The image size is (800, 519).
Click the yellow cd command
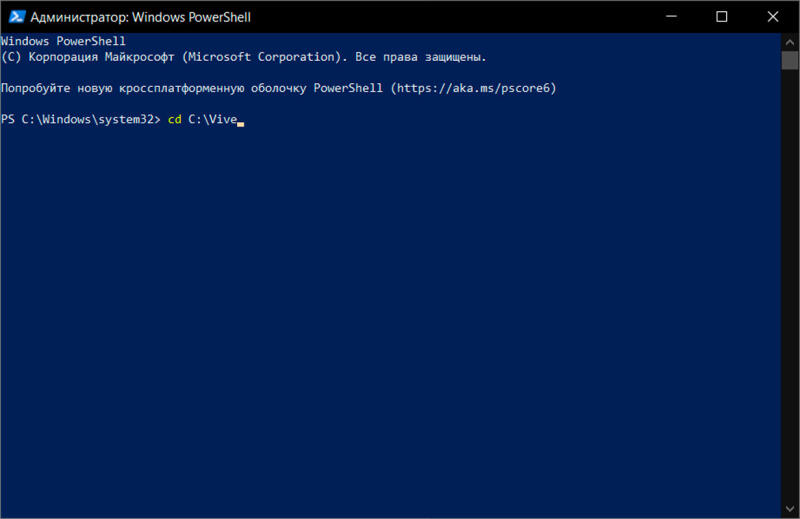[174, 119]
